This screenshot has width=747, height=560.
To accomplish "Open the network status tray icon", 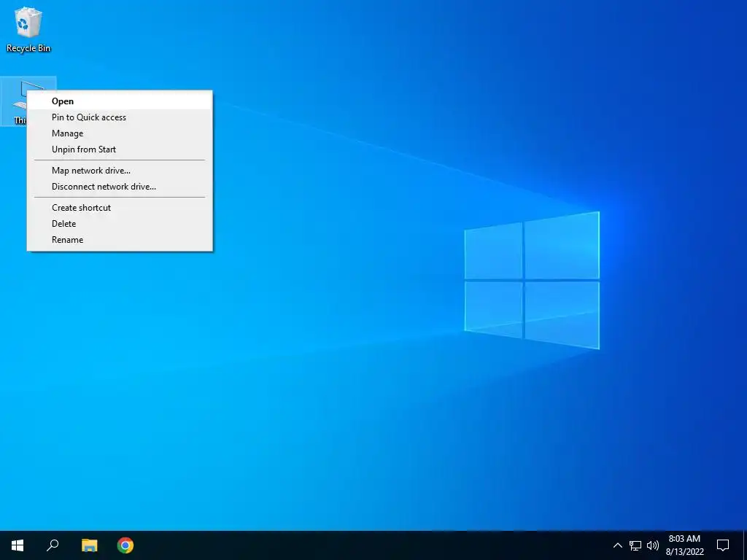I will point(635,545).
